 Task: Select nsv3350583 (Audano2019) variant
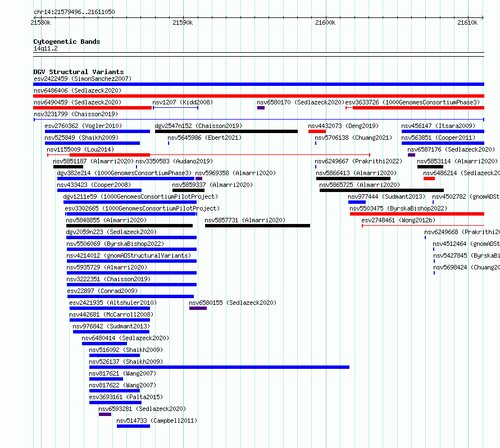pyautogui.click(x=174, y=161)
